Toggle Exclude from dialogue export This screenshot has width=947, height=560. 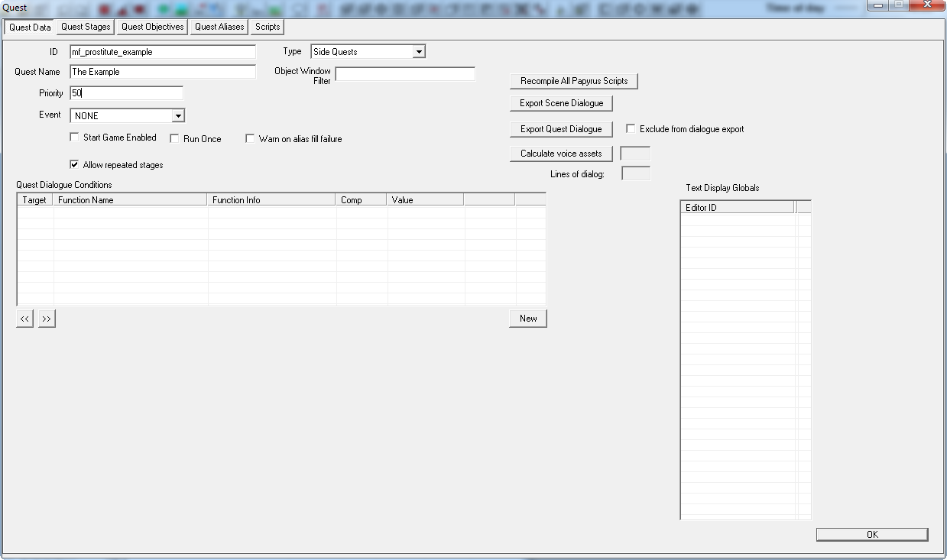tap(631, 129)
